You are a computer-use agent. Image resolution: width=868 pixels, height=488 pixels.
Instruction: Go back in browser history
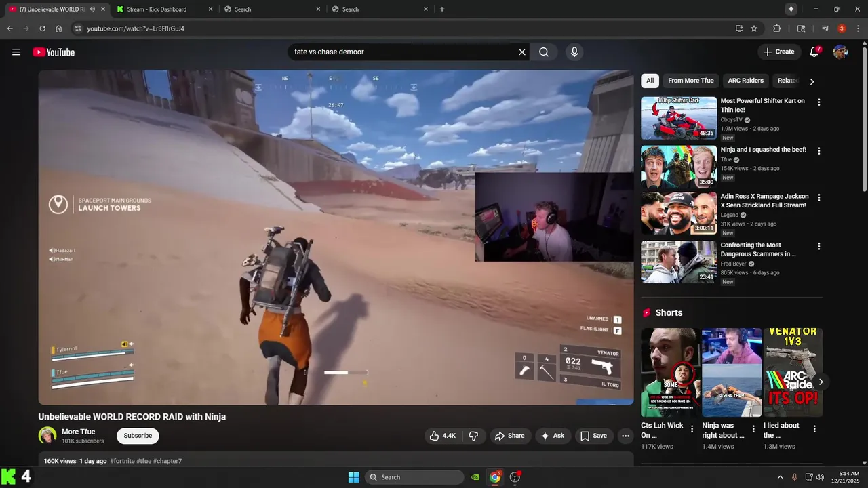point(9,28)
